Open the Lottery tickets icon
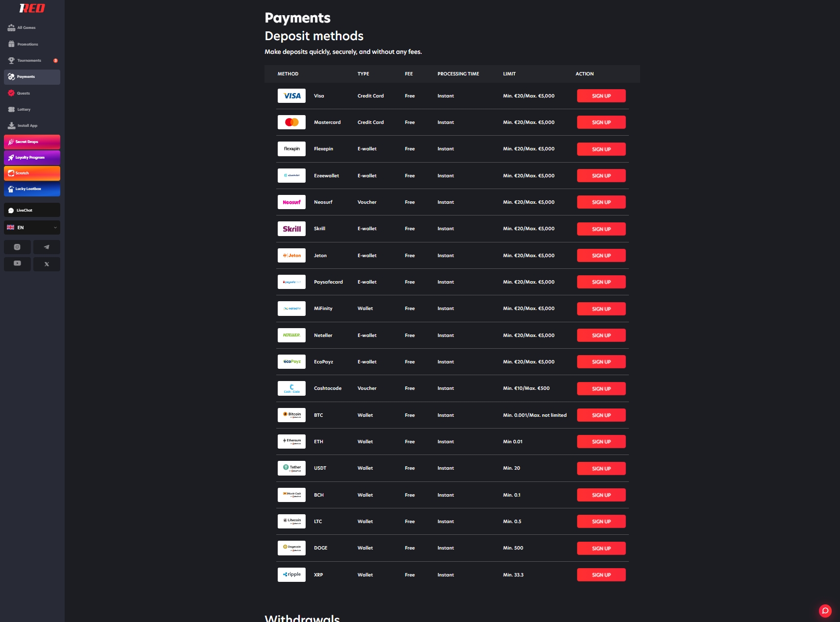 [11, 109]
